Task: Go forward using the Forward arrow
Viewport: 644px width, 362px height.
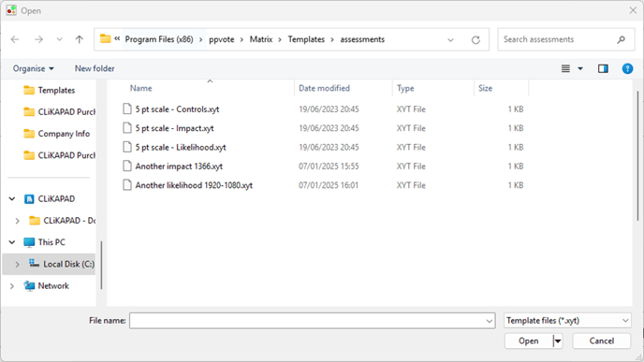Action: pos(38,39)
